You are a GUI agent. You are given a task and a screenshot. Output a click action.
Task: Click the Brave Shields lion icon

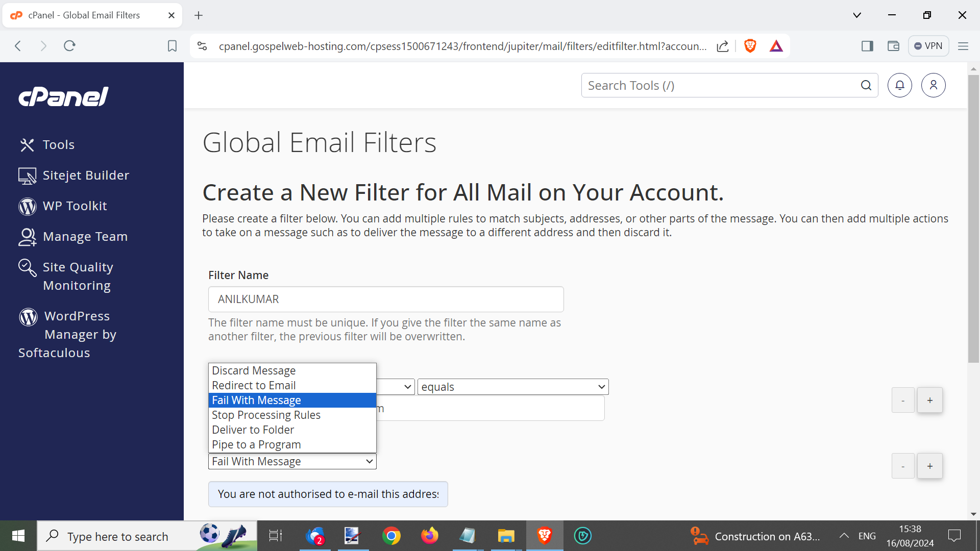(750, 46)
